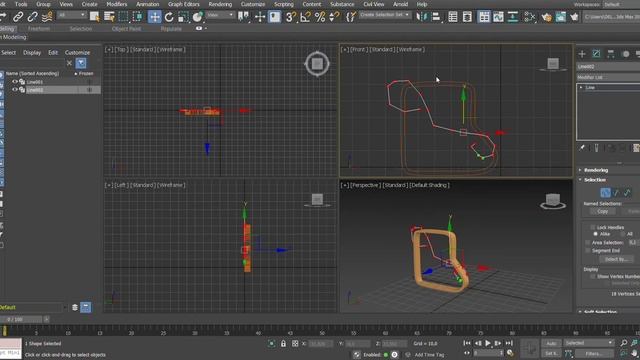This screenshot has height=360, width=640.
Task: Click Mirror tool icon
Action: (421, 17)
